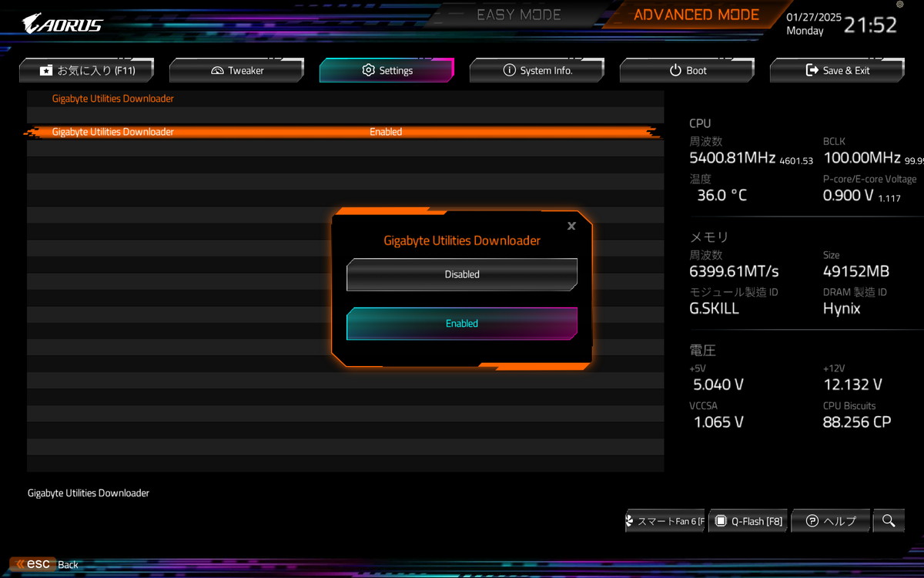The height and width of the screenshot is (578, 924).
Task: Click the CPU temperature 36.0 °C
Action: point(721,196)
